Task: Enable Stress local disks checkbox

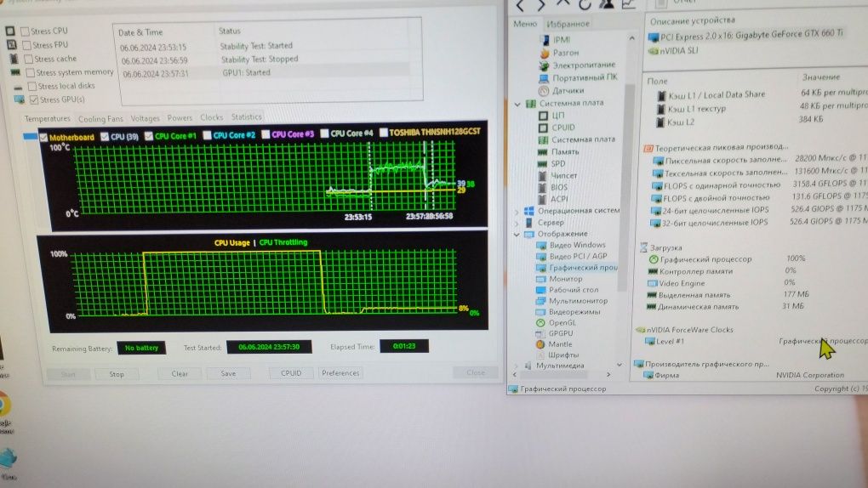Action: pyautogui.click(x=32, y=86)
